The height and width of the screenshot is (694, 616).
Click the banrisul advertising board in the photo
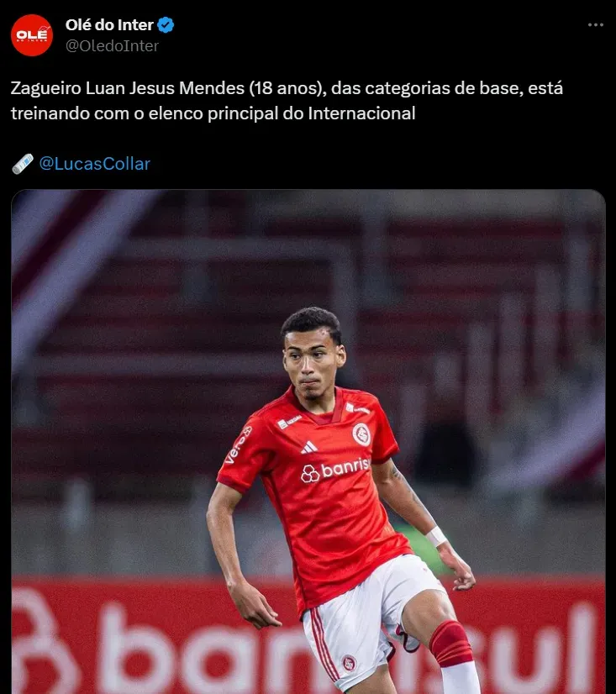click(308, 635)
